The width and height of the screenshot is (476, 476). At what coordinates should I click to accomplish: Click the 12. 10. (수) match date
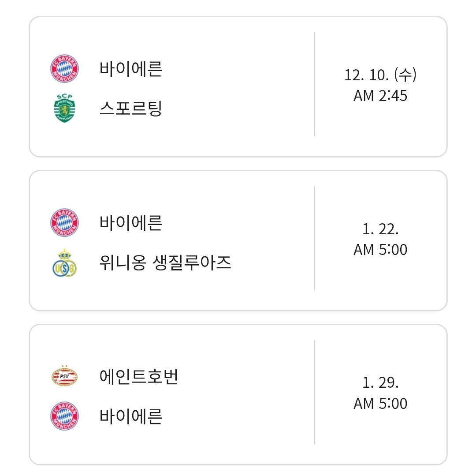[x=380, y=75]
